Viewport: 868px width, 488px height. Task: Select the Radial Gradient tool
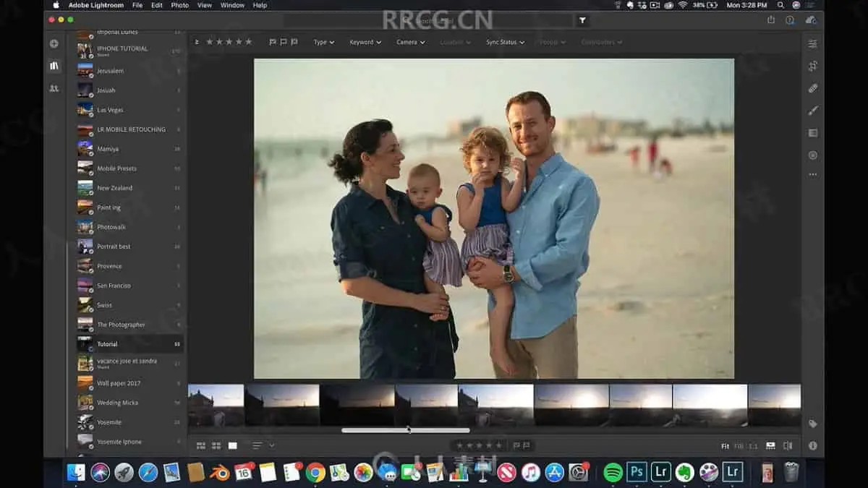click(812, 155)
